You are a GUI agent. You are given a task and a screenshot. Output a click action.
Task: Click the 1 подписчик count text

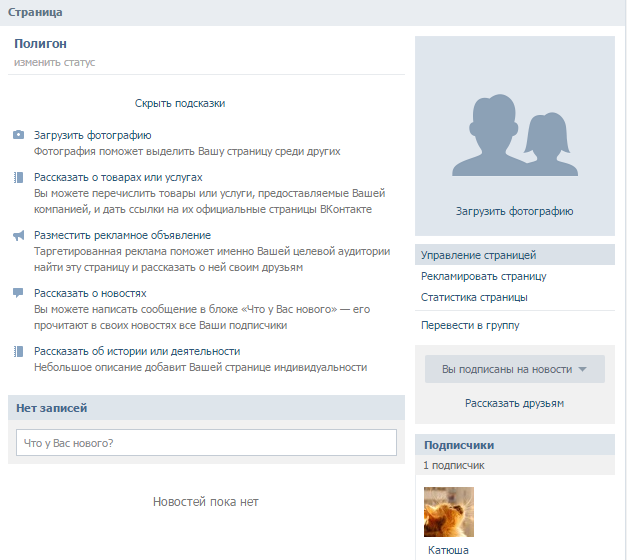(454, 466)
